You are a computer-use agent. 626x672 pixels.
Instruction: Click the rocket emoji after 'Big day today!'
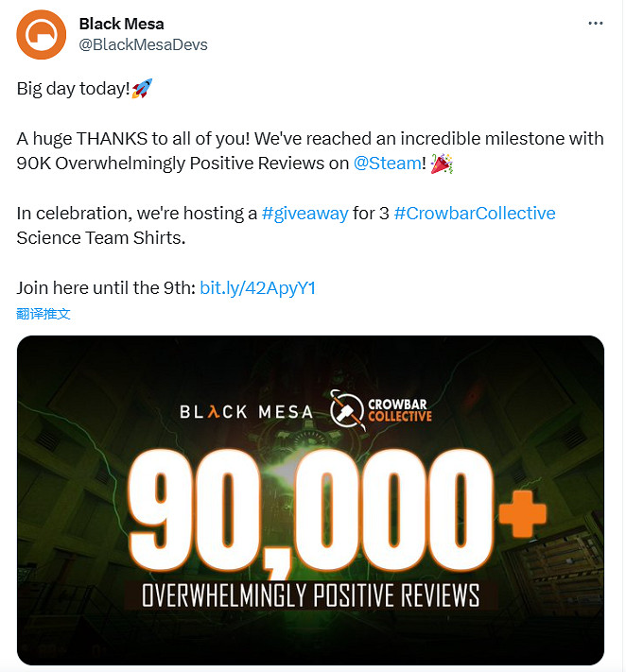coord(142,88)
